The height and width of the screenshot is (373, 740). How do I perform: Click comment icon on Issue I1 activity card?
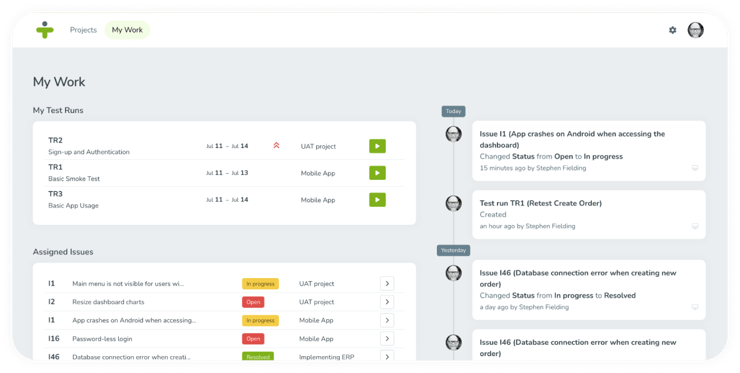click(695, 168)
